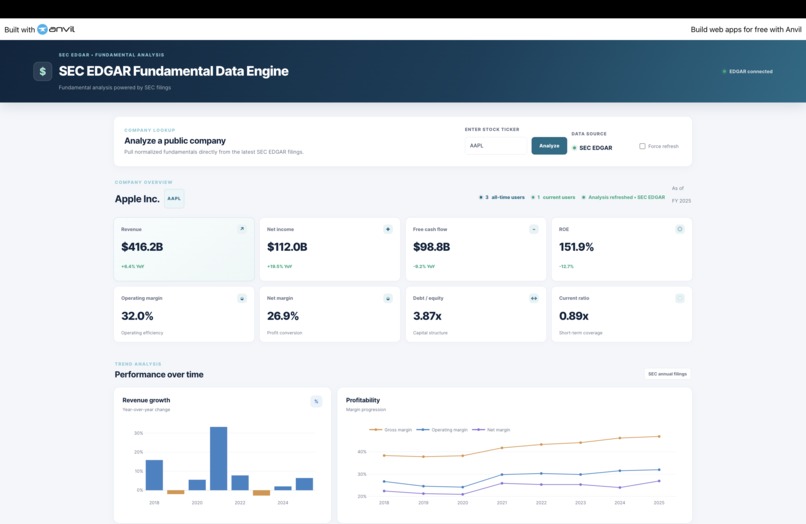Click the 2025 point on the Gross margin line
Viewport: 806px width, 524px height.
coord(659,437)
